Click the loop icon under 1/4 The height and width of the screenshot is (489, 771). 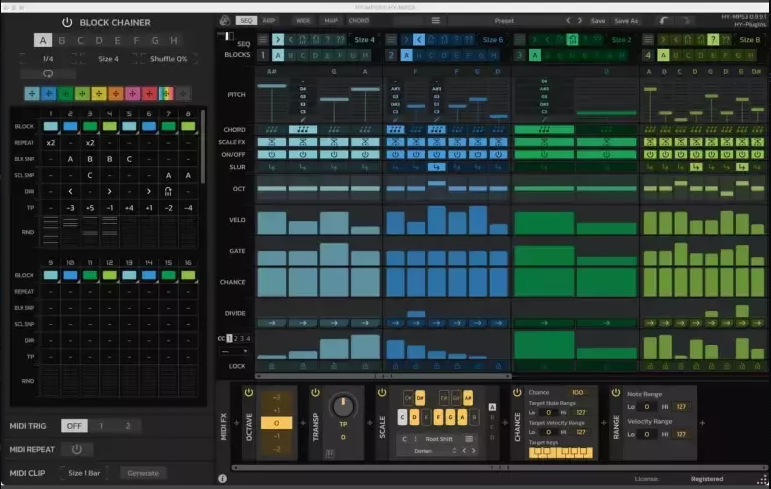(x=48, y=74)
